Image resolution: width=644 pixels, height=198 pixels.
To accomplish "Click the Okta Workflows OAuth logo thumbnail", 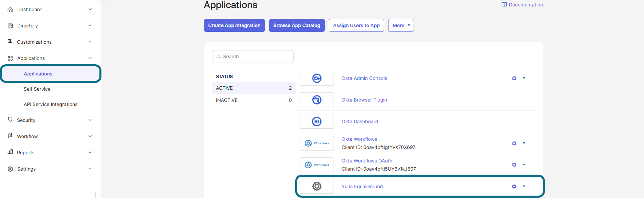I will pyautogui.click(x=317, y=165).
